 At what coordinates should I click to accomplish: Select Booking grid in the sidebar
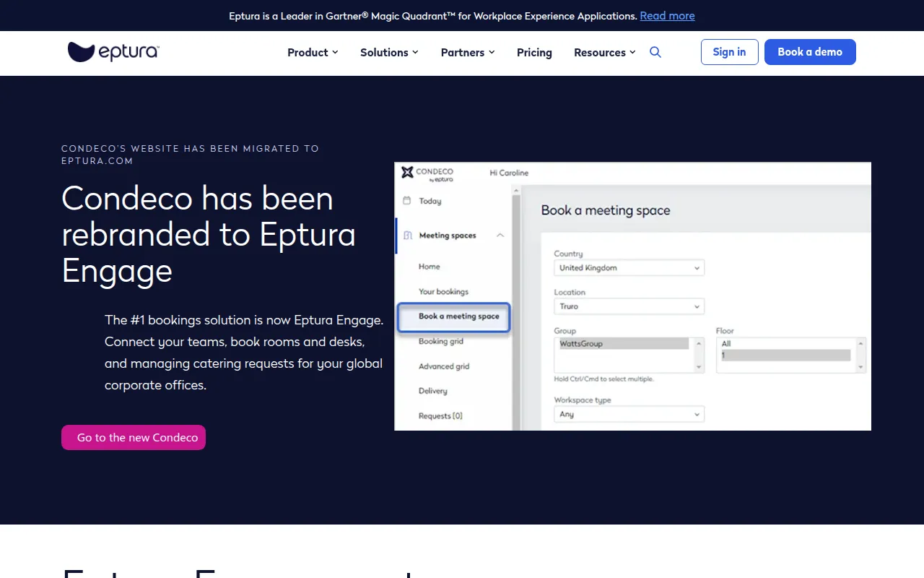coord(440,341)
